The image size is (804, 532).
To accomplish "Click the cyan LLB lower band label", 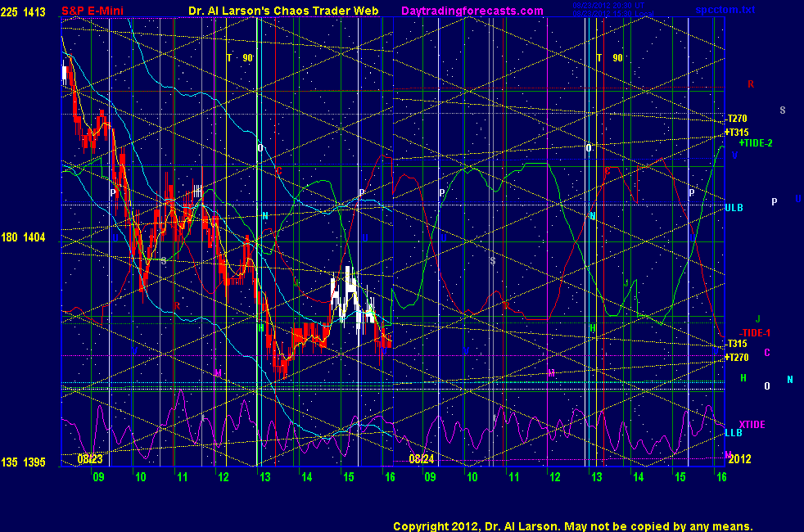I will pyautogui.click(x=733, y=432).
